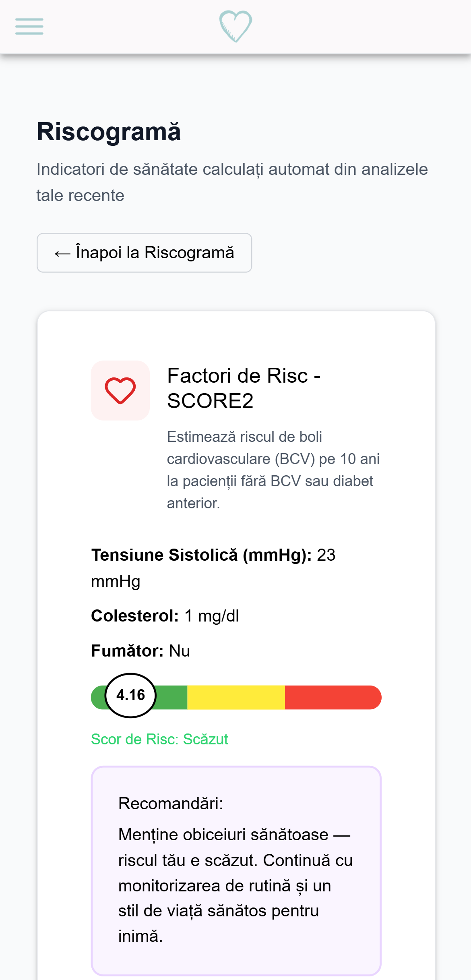Viewport: 471px width, 980px height.
Task: Click the heart logo in the header
Action: [x=235, y=26]
